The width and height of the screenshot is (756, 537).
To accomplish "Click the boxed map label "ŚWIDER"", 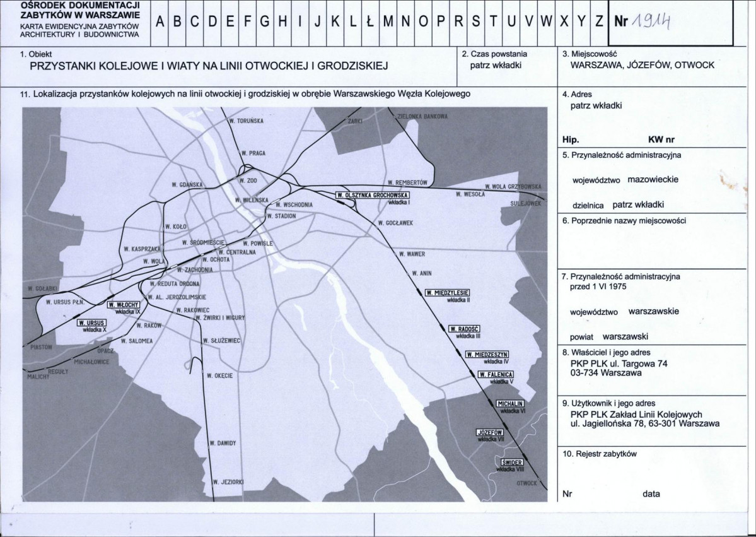I will (x=512, y=462).
